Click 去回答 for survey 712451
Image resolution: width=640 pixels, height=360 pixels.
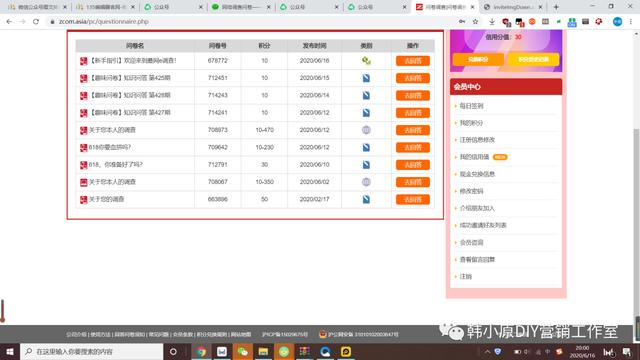(413, 78)
